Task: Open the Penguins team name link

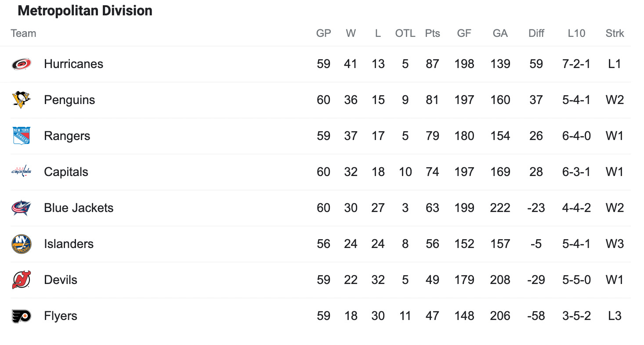Action: pyautogui.click(x=69, y=100)
